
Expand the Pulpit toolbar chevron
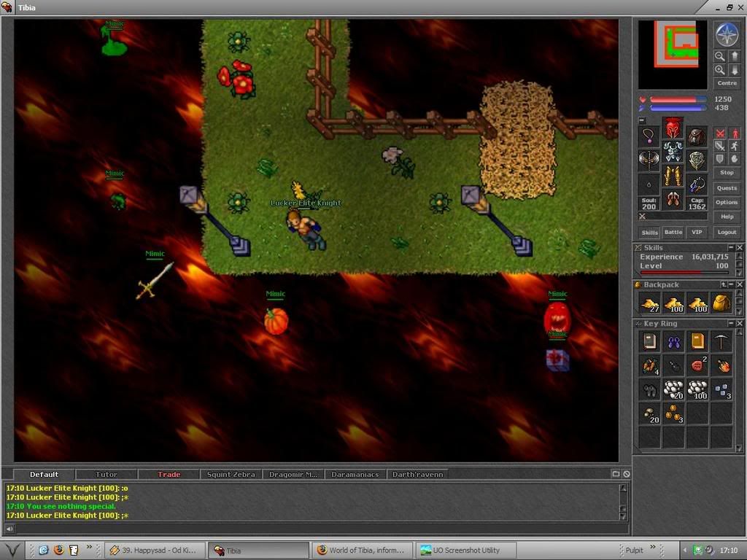tap(653, 547)
